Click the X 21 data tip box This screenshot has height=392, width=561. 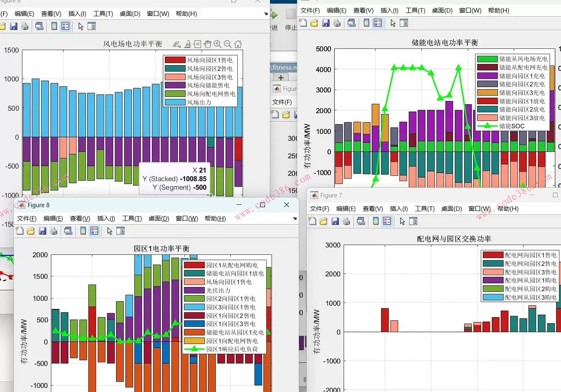coord(174,179)
